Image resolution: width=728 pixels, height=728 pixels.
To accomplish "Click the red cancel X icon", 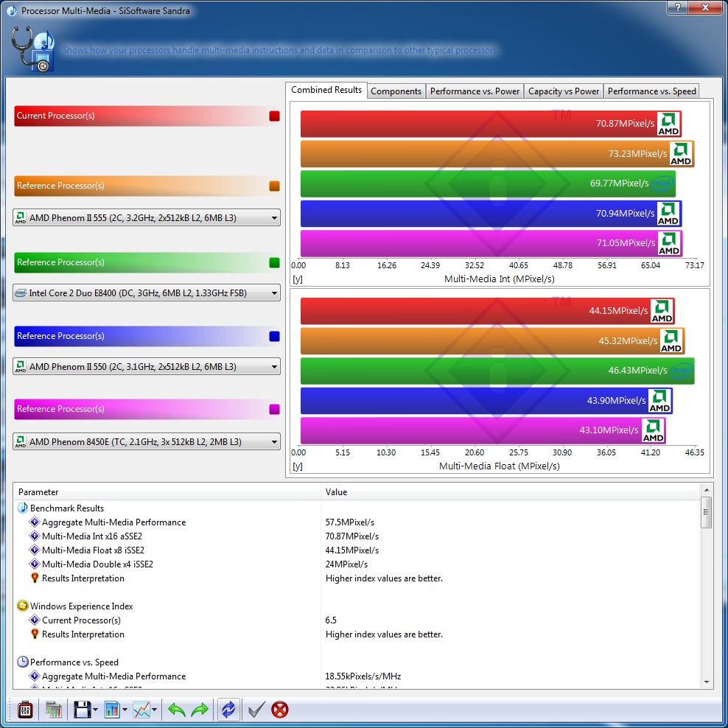I will click(x=280, y=710).
